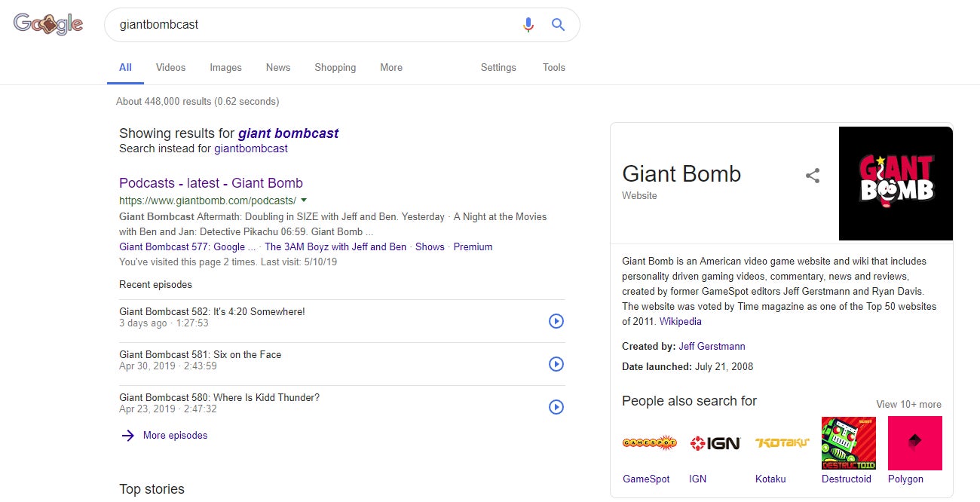Open the More search categories menu
980x502 pixels.
(391, 68)
